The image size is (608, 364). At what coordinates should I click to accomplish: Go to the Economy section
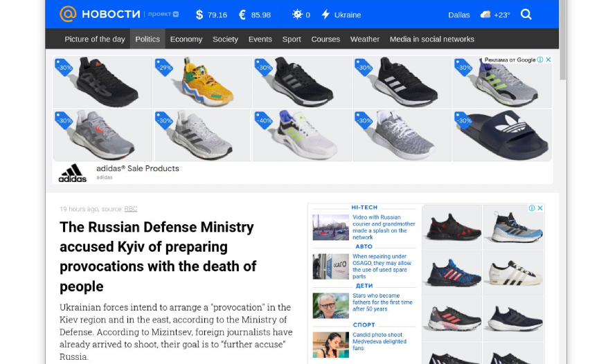pyautogui.click(x=186, y=39)
